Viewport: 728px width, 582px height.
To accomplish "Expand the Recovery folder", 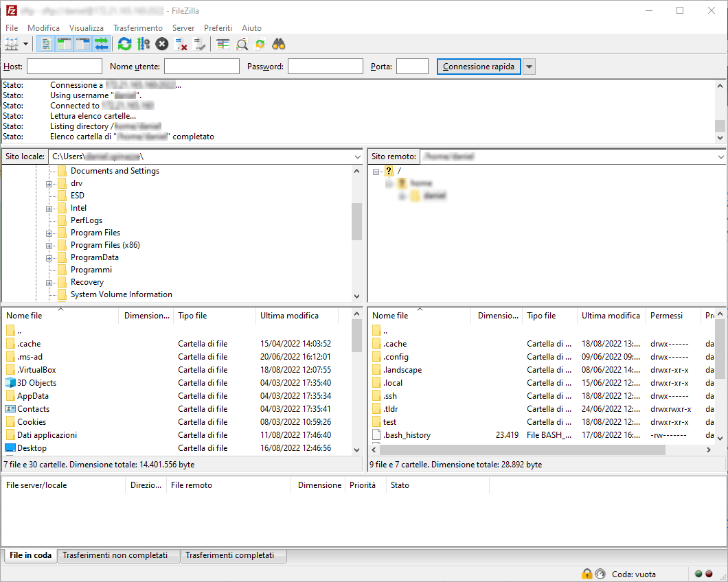I will click(49, 283).
